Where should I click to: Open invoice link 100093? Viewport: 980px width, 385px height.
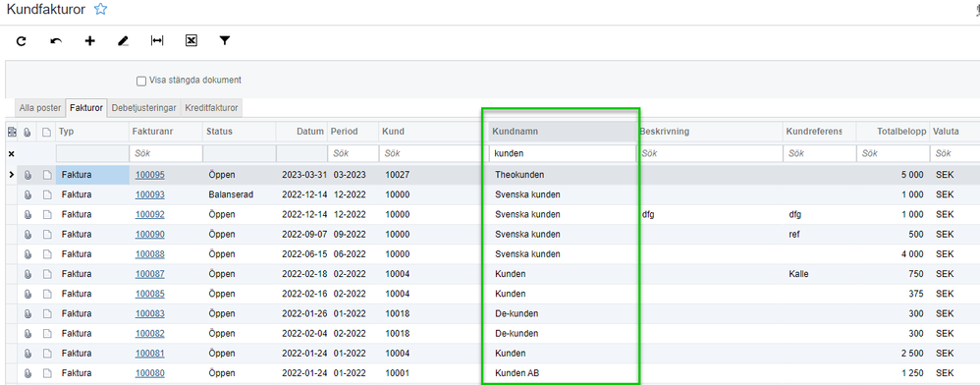tap(150, 195)
